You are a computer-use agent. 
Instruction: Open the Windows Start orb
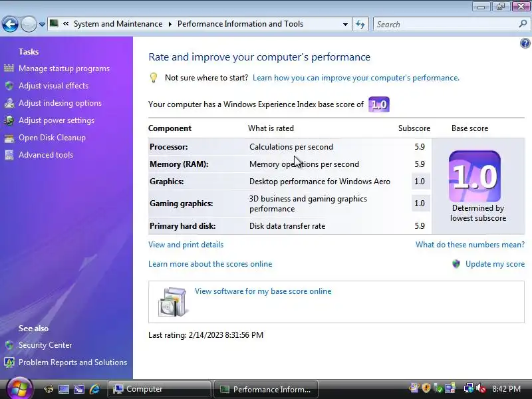[19, 389]
